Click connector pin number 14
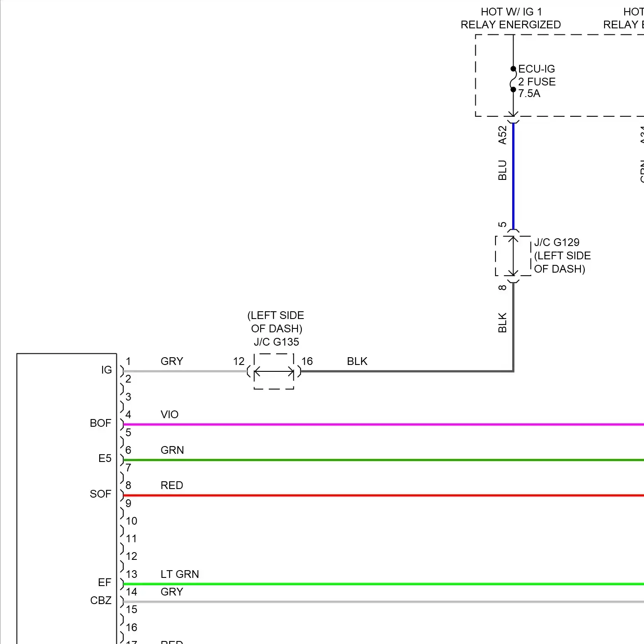This screenshot has width=644, height=644. point(131,592)
